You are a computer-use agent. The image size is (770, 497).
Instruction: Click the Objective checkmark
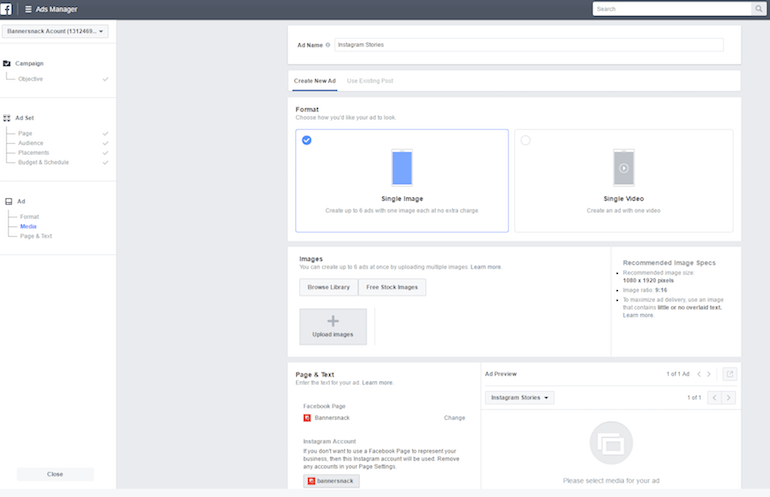coord(105,79)
